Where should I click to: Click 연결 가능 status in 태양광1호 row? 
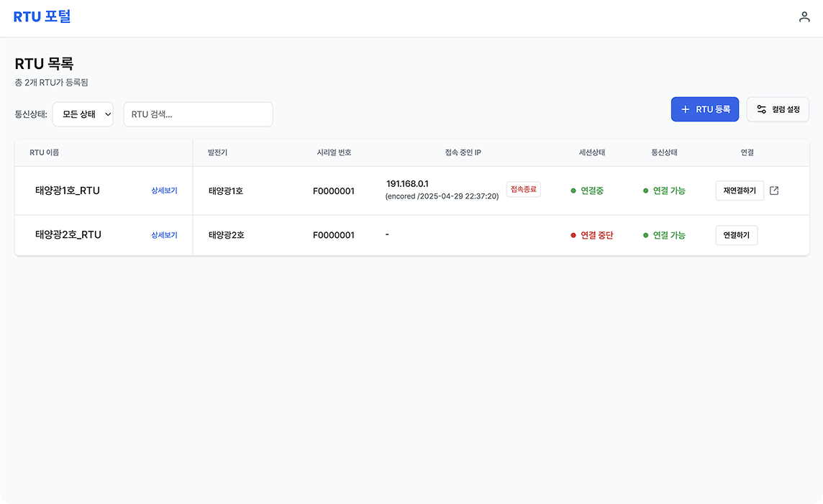click(664, 191)
